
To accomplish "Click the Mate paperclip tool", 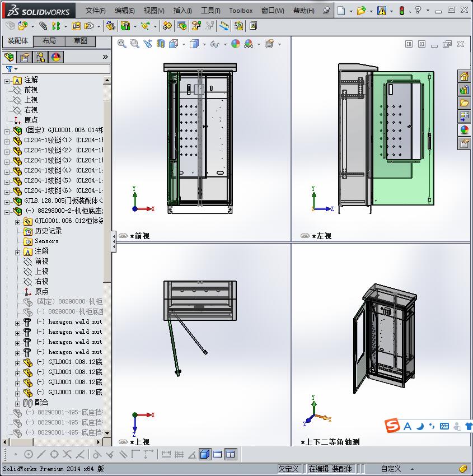I will [44, 26].
